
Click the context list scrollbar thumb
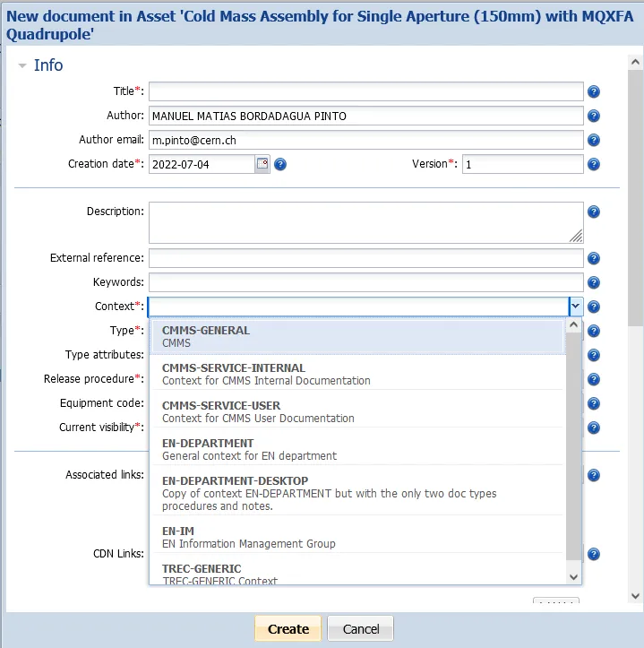coord(573,446)
